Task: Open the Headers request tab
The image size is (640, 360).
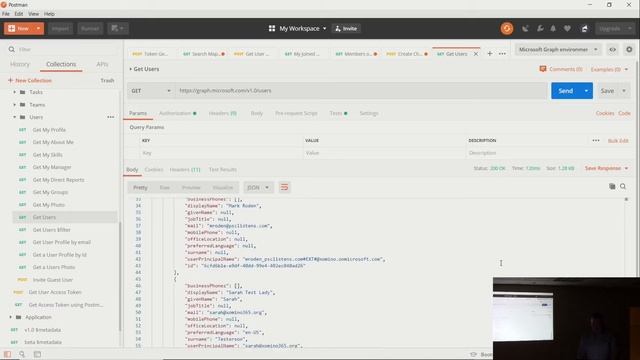Action: (222, 113)
